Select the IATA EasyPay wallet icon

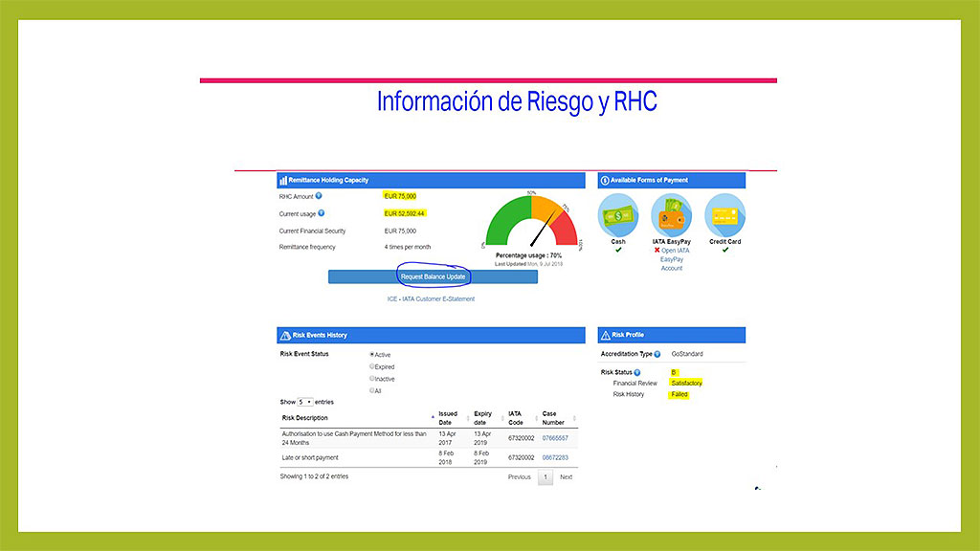pos(671,215)
